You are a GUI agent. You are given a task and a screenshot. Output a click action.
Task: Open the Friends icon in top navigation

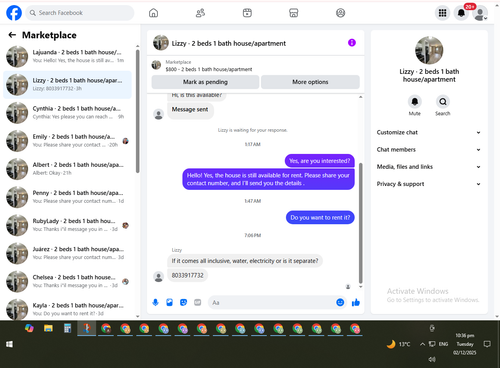[x=200, y=13]
